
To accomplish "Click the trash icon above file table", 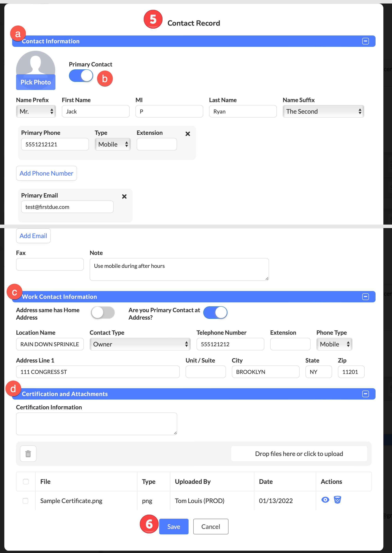I will pyautogui.click(x=28, y=453).
